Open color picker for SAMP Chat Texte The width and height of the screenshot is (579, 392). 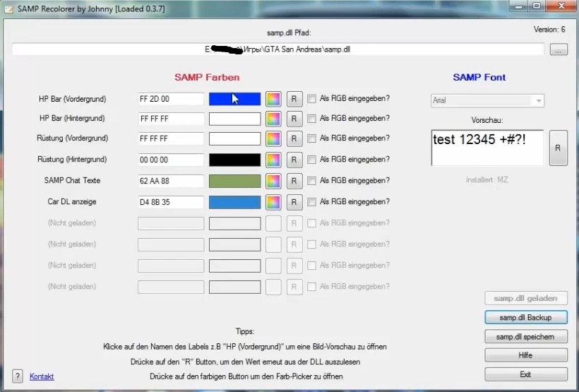tap(273, 181)
